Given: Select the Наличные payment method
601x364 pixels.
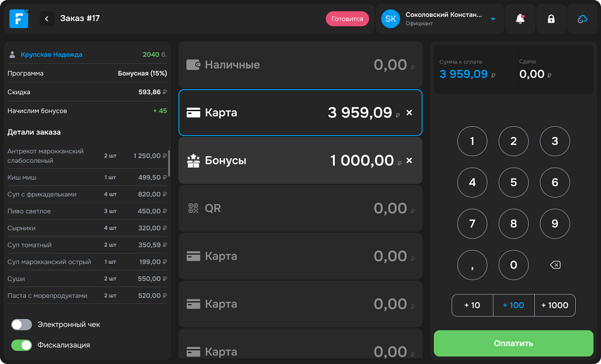Looking at the screenshot, I should coord(300,65).
